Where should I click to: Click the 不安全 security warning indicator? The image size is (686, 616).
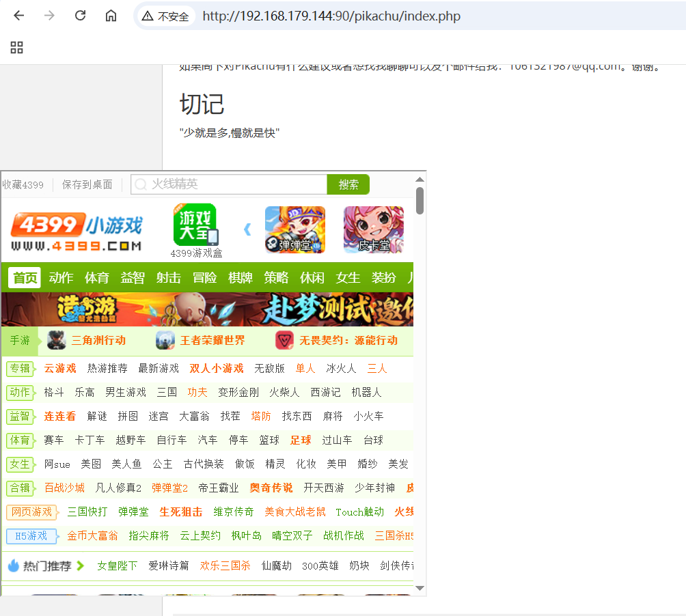click(166, 16)
